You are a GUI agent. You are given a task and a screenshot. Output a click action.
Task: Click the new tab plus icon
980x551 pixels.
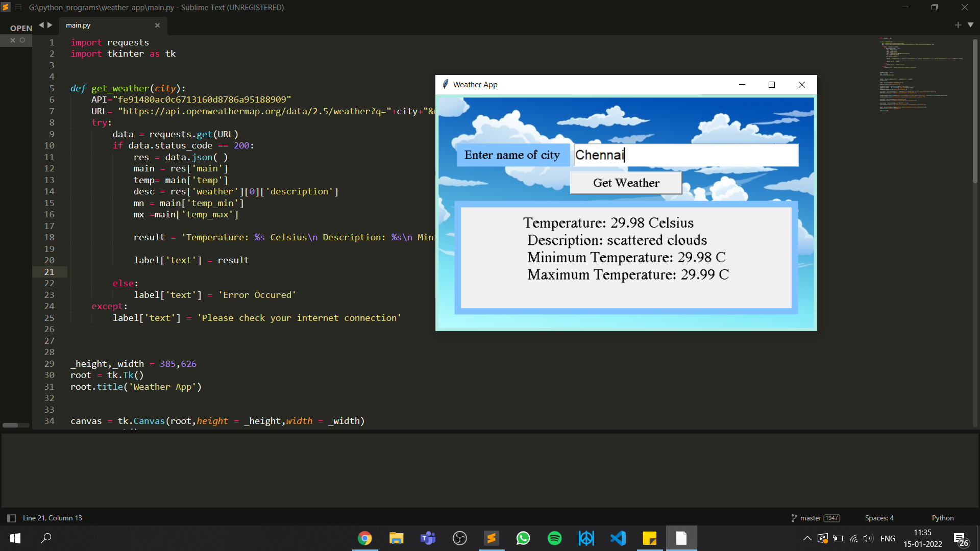click(x=958, y=25)
